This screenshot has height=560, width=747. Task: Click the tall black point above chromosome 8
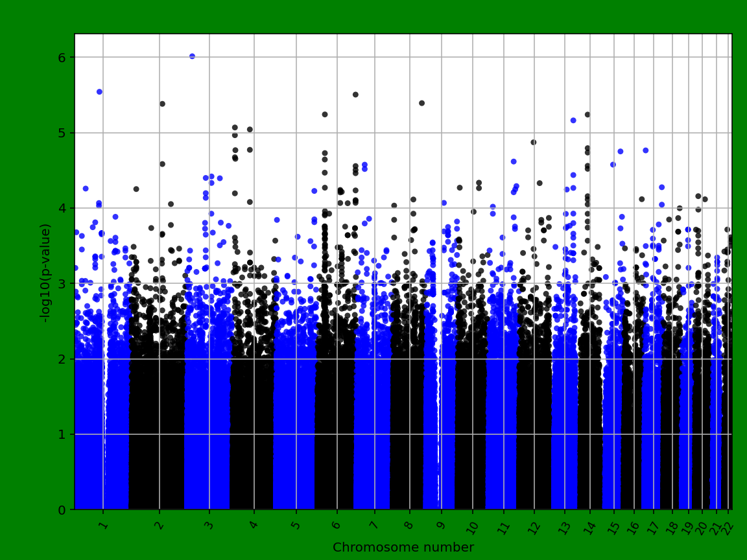point(421,102)
